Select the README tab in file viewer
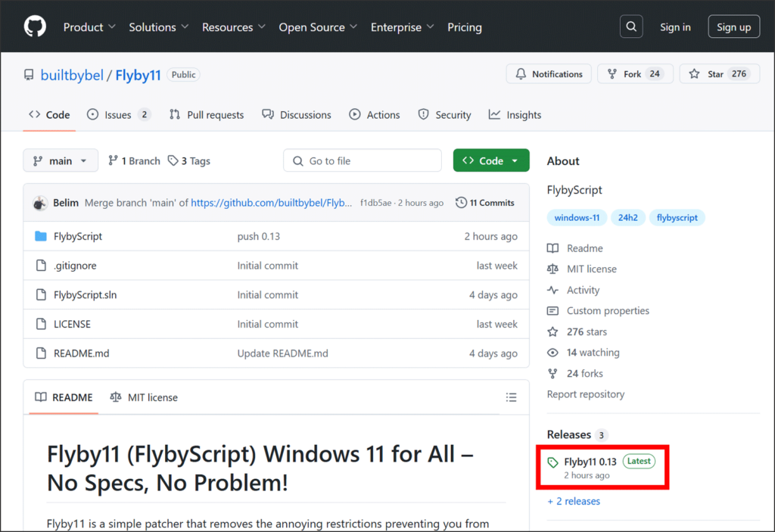This screenshot has height=532, width=775. click(x=64, y=397)
